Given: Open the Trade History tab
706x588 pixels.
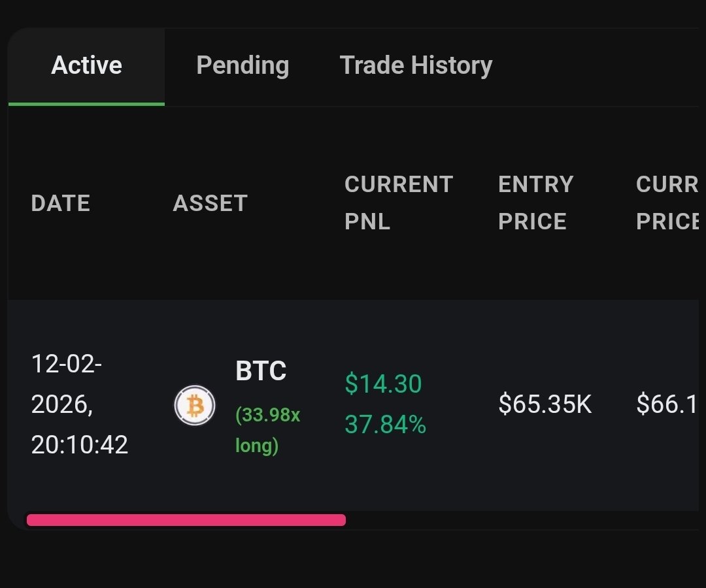Looking at the screenshot, I should tap(416, 66).
